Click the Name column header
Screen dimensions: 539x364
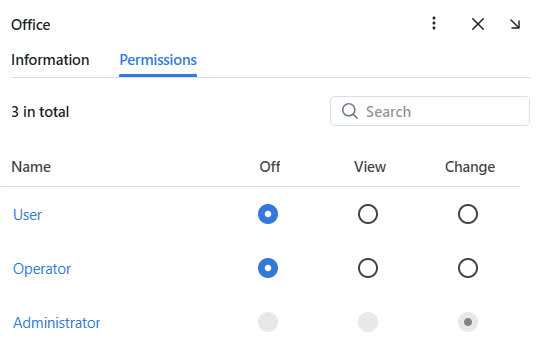coord(31,167)
